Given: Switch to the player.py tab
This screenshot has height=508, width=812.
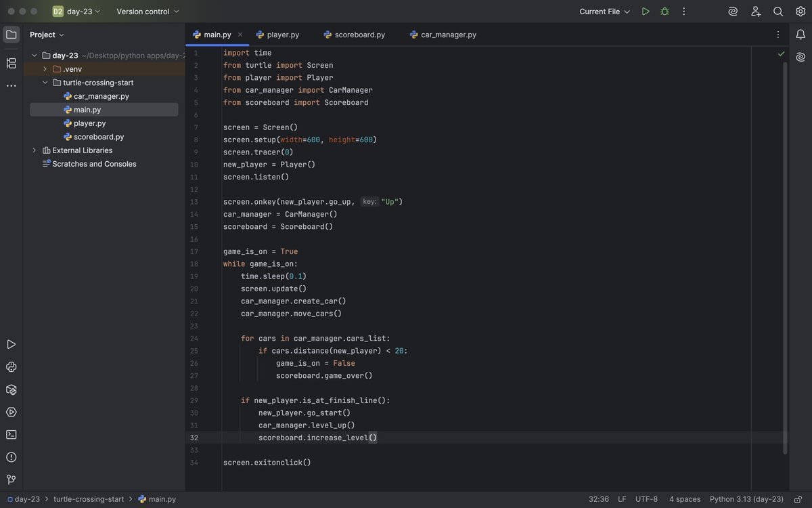Looking at the screenshot, I should [x=277, y=35].
